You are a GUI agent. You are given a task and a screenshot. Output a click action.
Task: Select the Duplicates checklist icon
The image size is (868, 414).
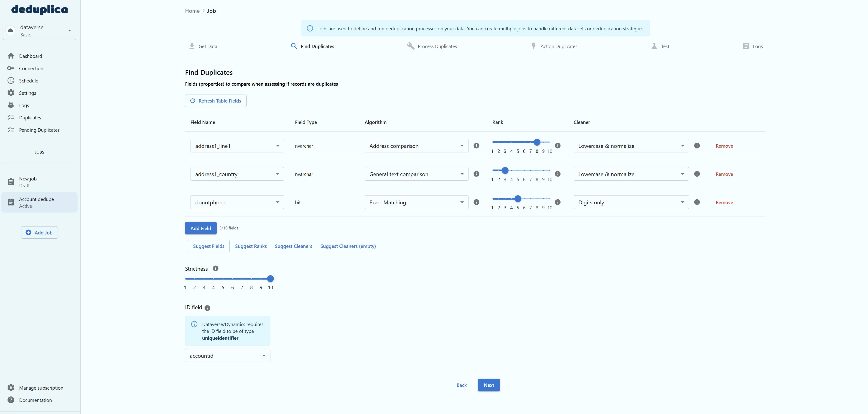click(x=11, y=117)
